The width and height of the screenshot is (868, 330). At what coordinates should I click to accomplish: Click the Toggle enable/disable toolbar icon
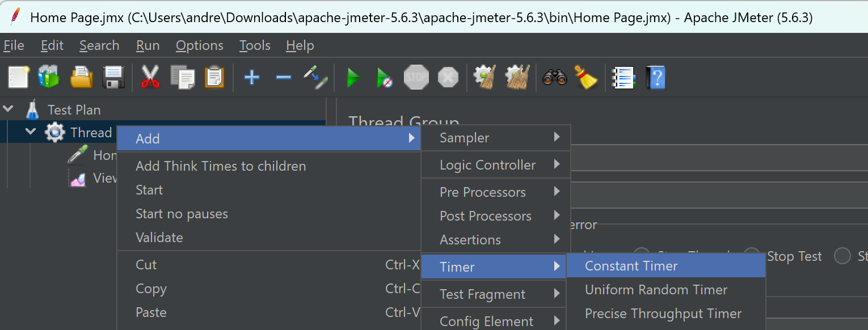pos(315,77)
